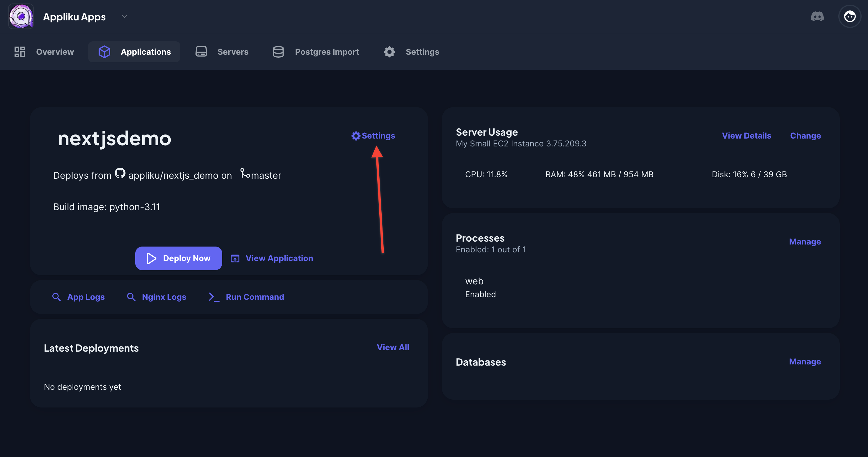Click My Small EC2 Instance 3.75.209.3 text
The width and height of the screenshot is (868, 457).
point(521,144)
